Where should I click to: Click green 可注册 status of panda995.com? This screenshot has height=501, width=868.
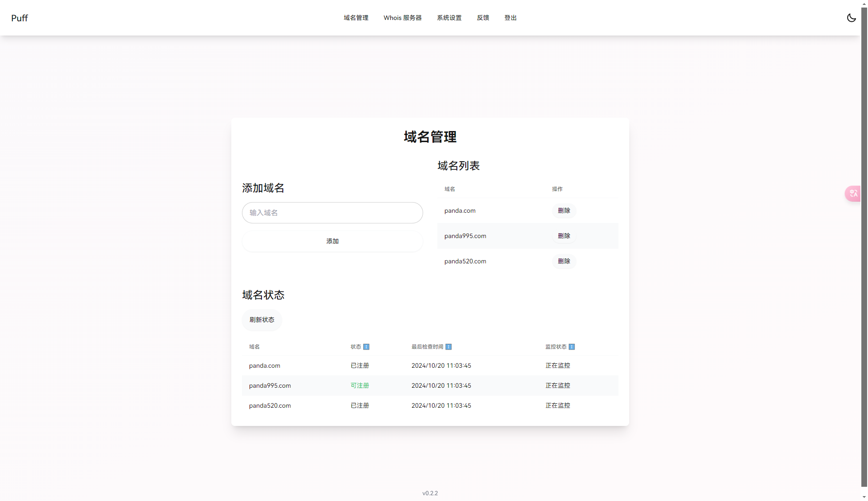click(x=360, y=386)
